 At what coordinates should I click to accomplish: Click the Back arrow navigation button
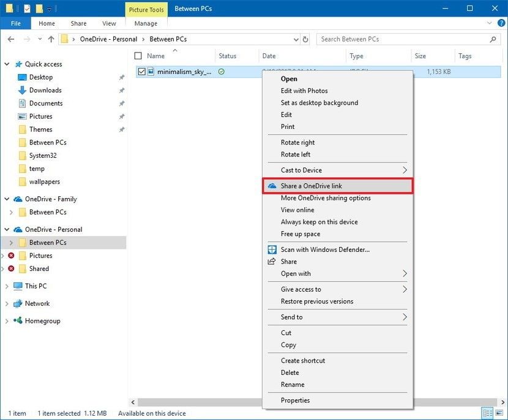(10, 39)
